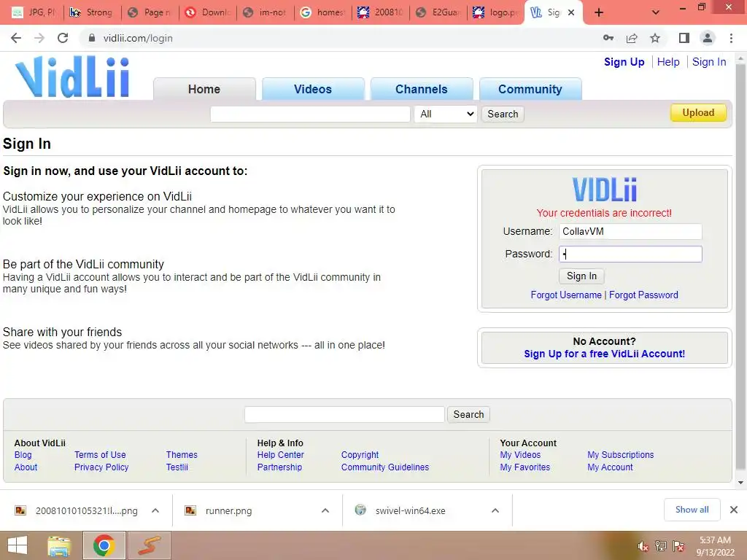The width and height of the screenshot is (747, 560).
Task: Reload the page with the refresh icon
Action: (x=63, y=38)
